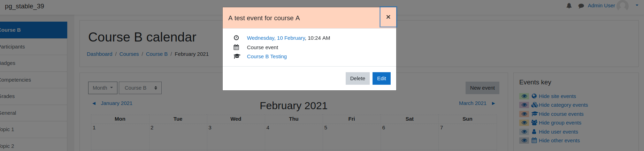Open the Course B course selector

pyautogui.click(x=140, y=88)
